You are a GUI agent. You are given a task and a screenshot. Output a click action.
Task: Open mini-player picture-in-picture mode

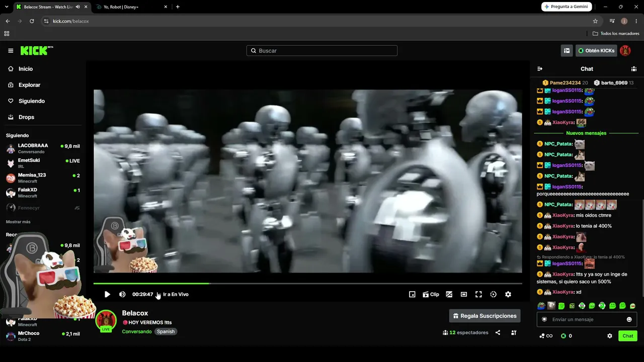(x=412, y=295)
